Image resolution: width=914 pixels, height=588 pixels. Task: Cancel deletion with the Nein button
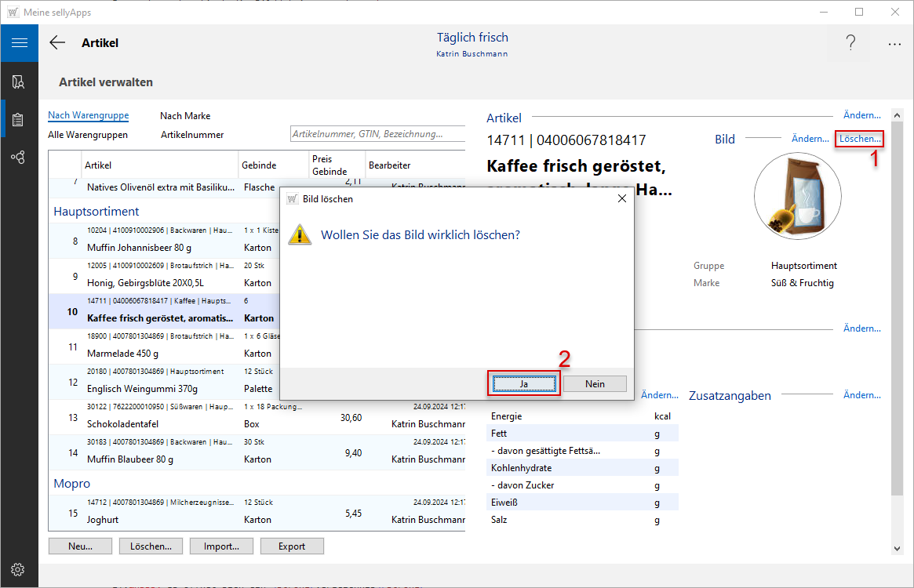[595, 383]
